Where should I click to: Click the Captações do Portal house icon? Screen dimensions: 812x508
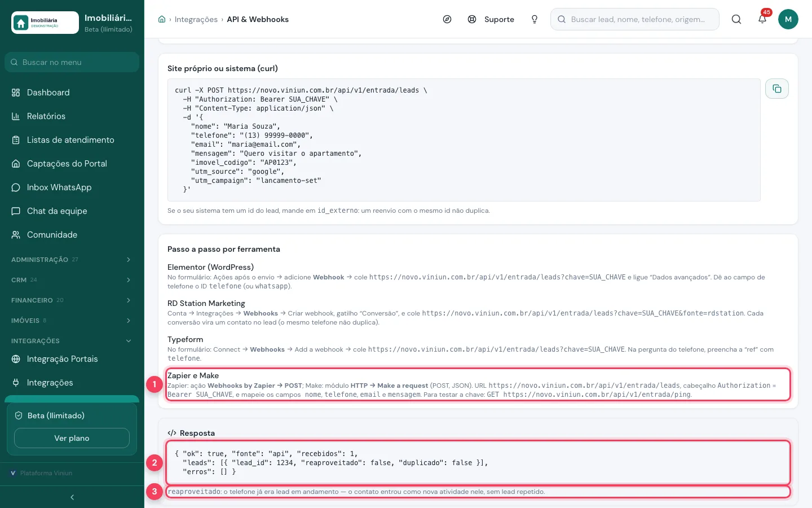click(16, 164)
